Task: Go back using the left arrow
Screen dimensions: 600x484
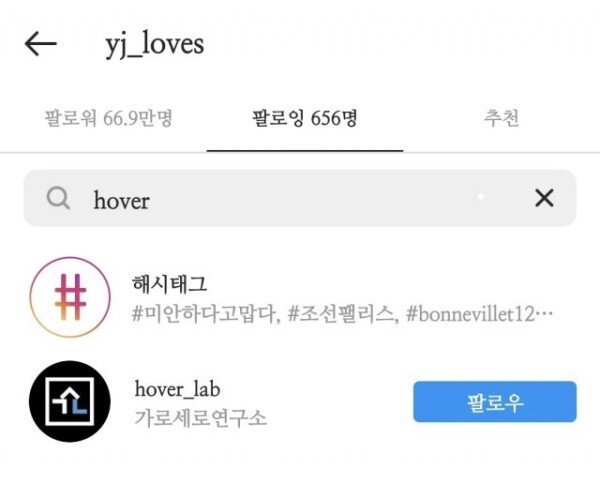Action: point(41,44)
